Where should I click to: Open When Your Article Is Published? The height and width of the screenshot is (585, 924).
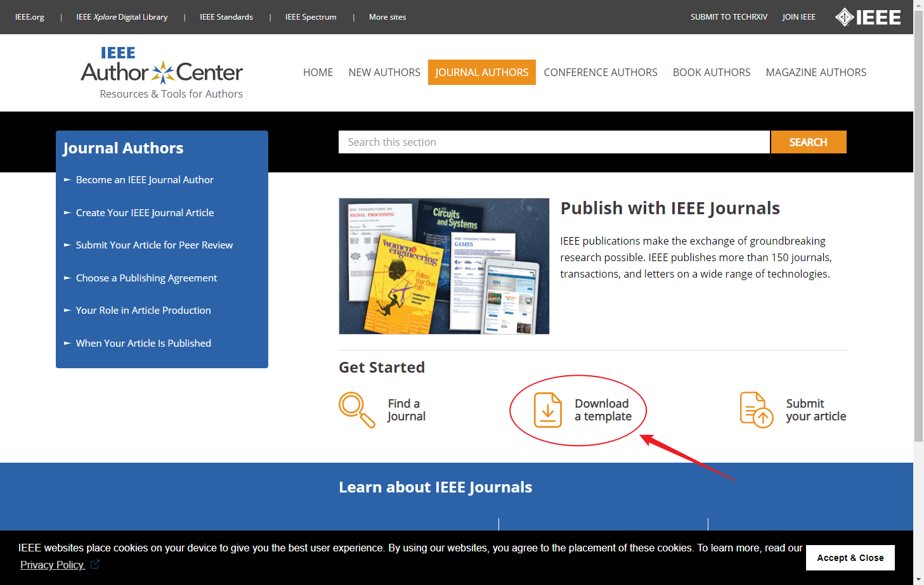tap(143, 344)
